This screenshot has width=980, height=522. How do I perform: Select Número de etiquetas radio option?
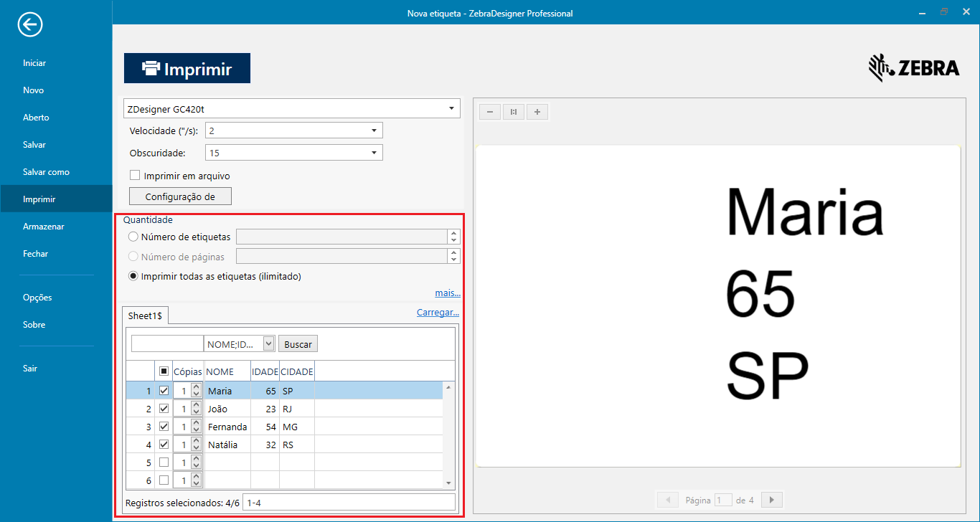133,237
